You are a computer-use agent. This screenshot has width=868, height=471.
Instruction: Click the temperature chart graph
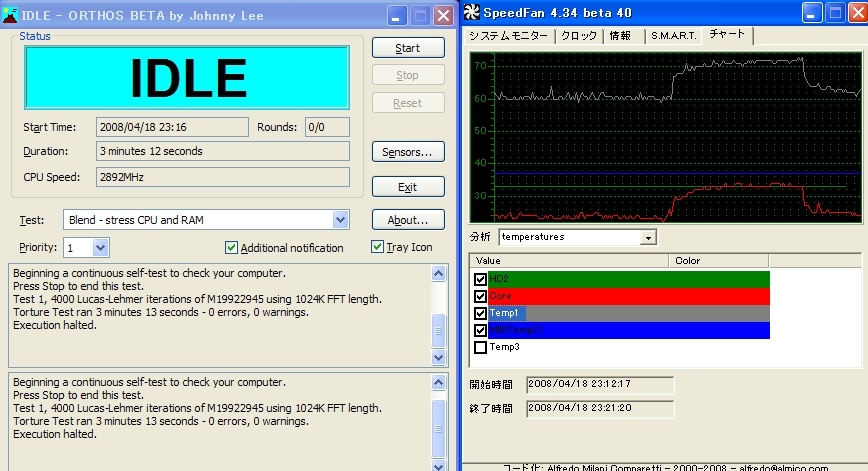(x=666, y=138)
